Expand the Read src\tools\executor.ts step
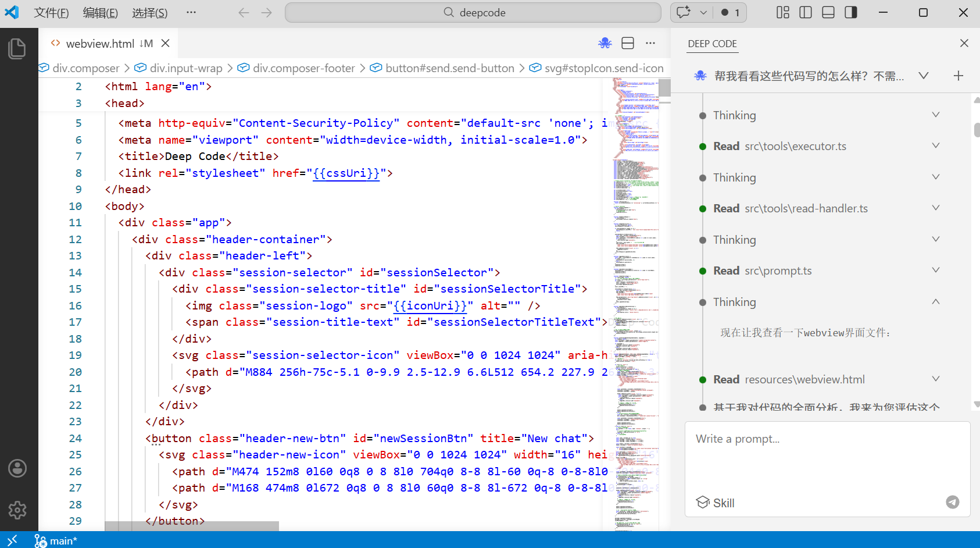 (x=936, y=146)
